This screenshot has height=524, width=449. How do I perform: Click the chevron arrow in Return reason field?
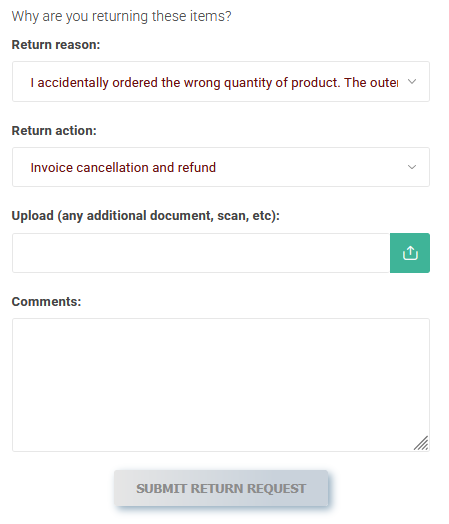(412, 82)
